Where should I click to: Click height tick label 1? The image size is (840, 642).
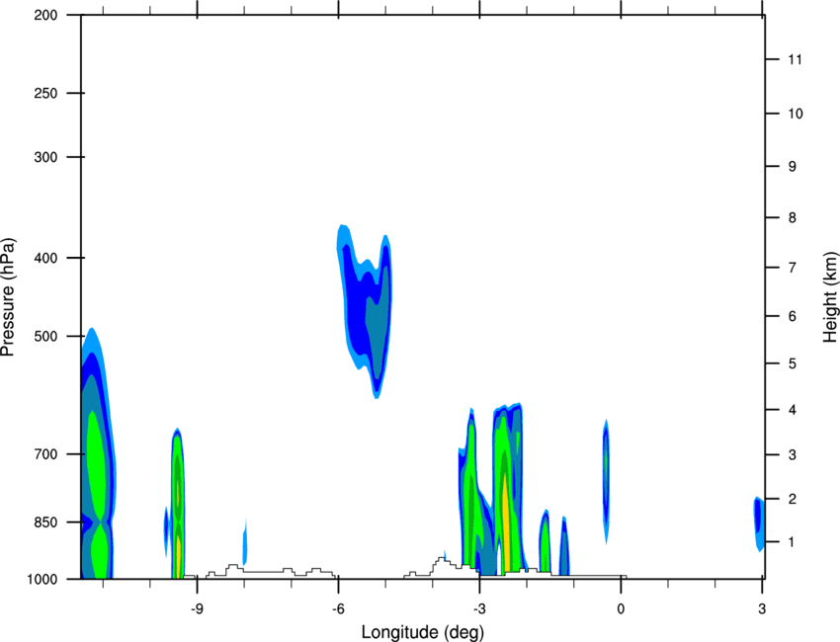(793, 542)
